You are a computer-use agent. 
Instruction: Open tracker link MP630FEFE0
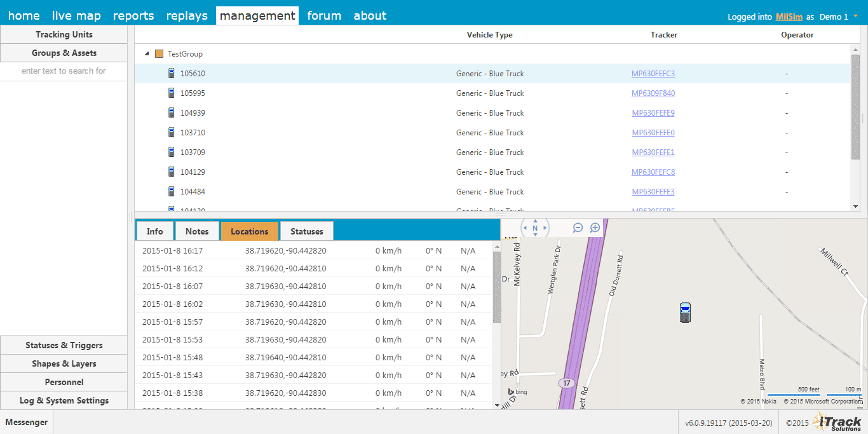coord(653,133)
